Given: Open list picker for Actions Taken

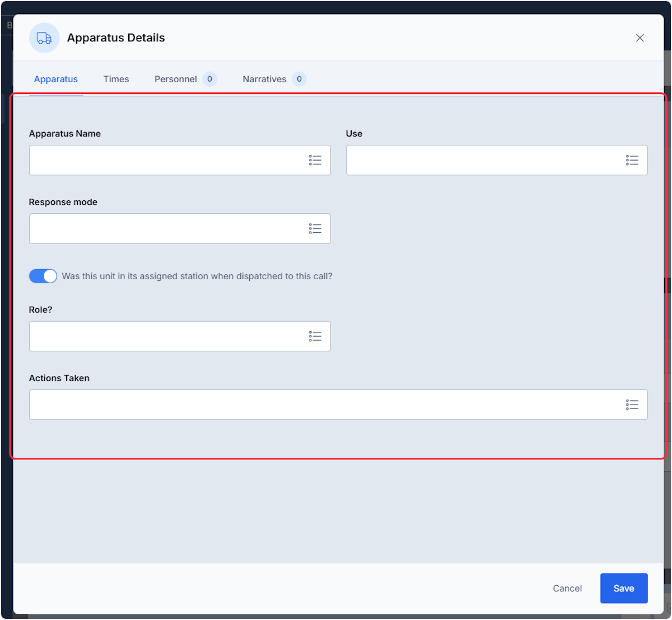Looking at the screenshot, I should click(632, 405).
